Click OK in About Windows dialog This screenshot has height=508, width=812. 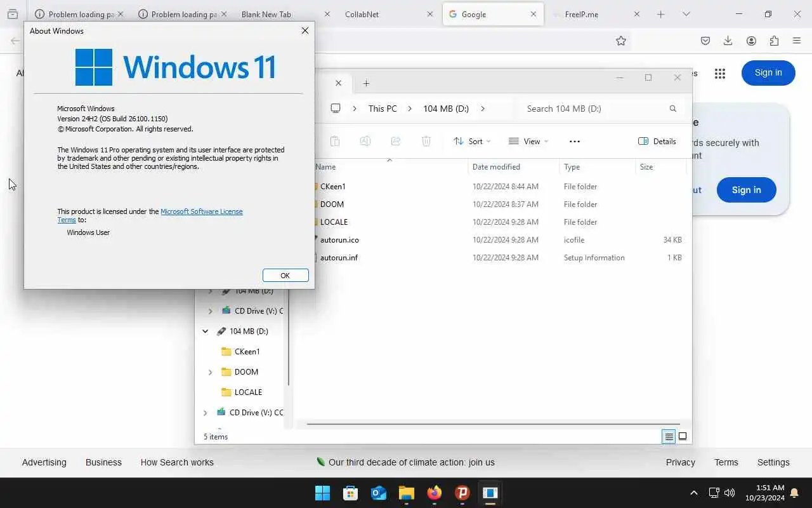point(285,275)
